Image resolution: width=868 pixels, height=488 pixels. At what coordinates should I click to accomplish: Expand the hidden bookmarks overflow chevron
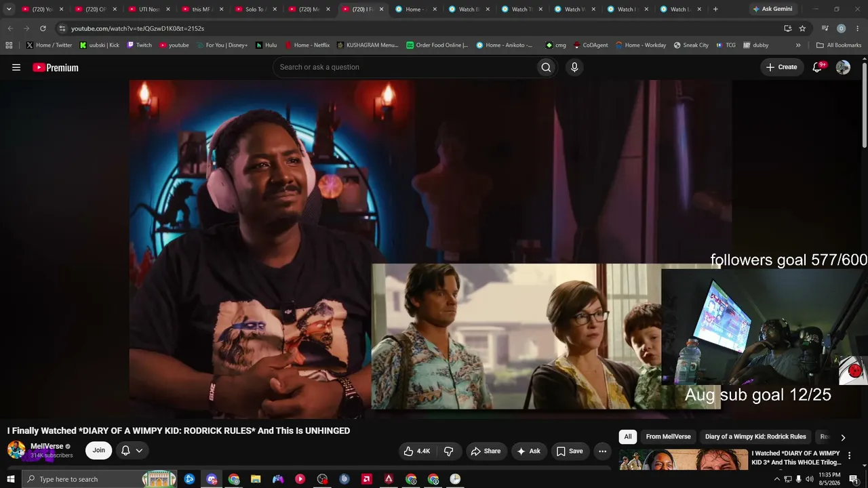(798, 45)
